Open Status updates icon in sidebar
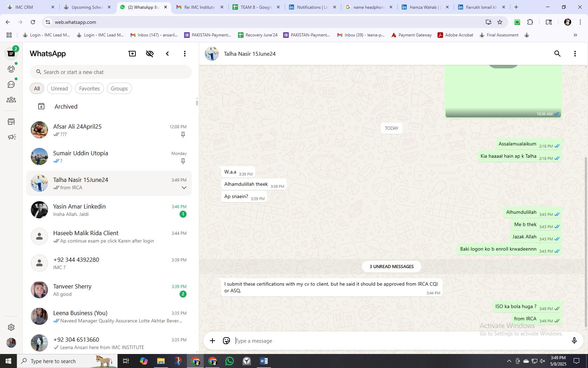This screenshot has height=368, width=588. [x=11, y=69]
